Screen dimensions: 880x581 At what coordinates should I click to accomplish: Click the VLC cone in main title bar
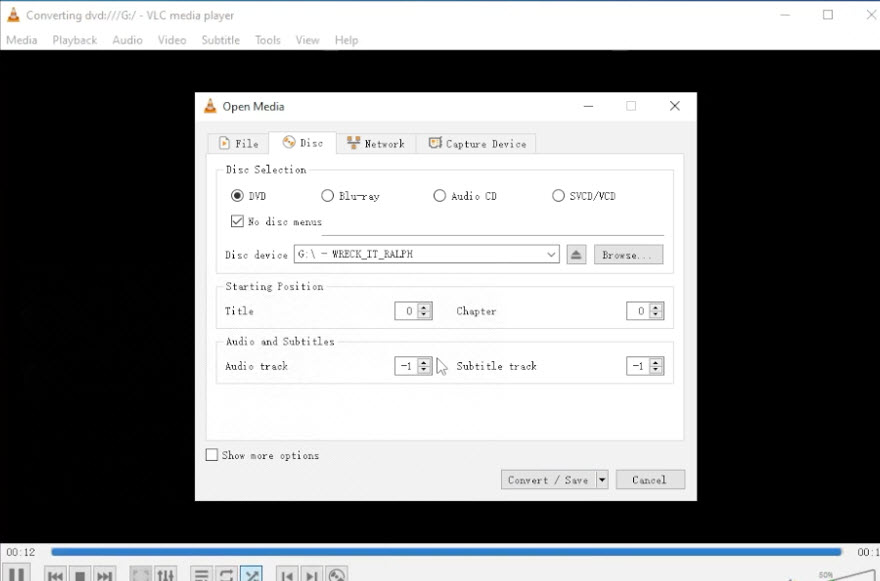point(13,15)
